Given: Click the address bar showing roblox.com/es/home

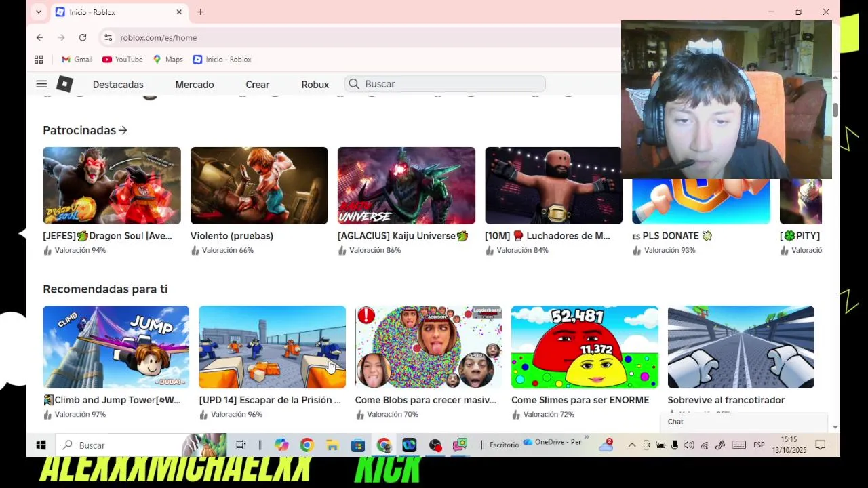Looking at the screenshot, I should pyautogui.click(x=158, y=37).
